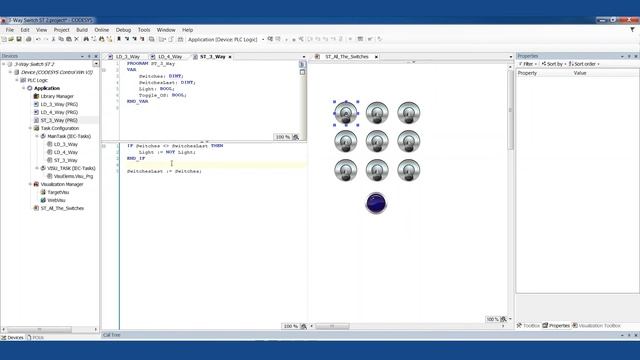The width and height of the screenshot is (640, 360).
Task: Switch to the LD_4_Way editor tab
Action: pyautogui.click(x=167, y=57)
